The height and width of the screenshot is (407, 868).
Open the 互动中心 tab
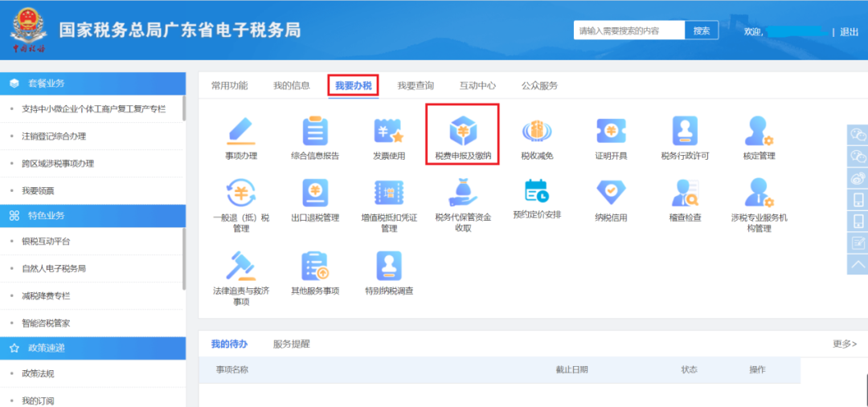pos(477,86)
